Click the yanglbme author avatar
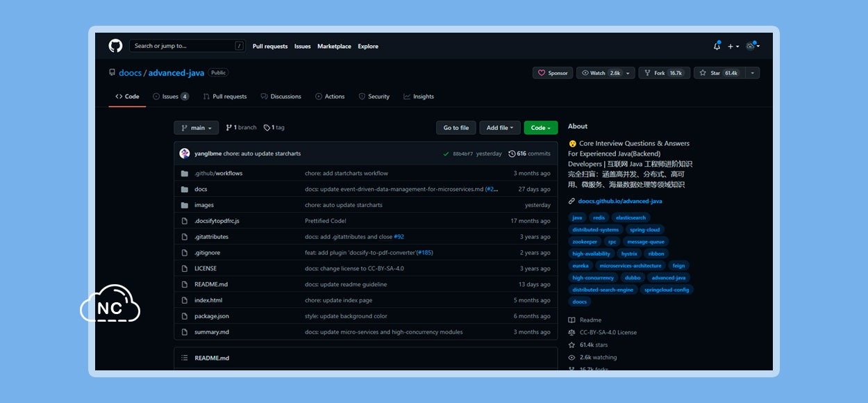The image size is (868, 403). coord(185,154)
